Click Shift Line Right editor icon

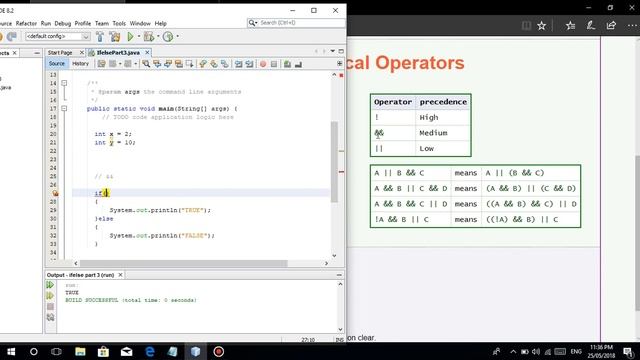click(249, 64)
